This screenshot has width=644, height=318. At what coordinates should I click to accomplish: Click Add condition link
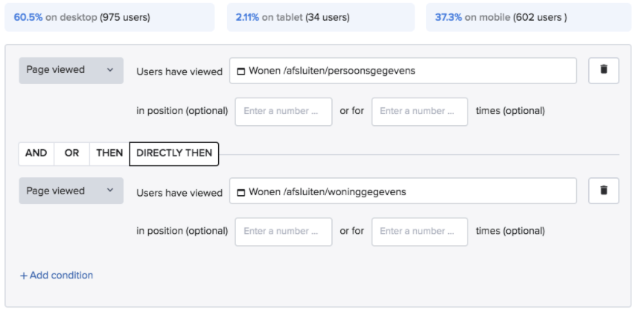[57, 276]
